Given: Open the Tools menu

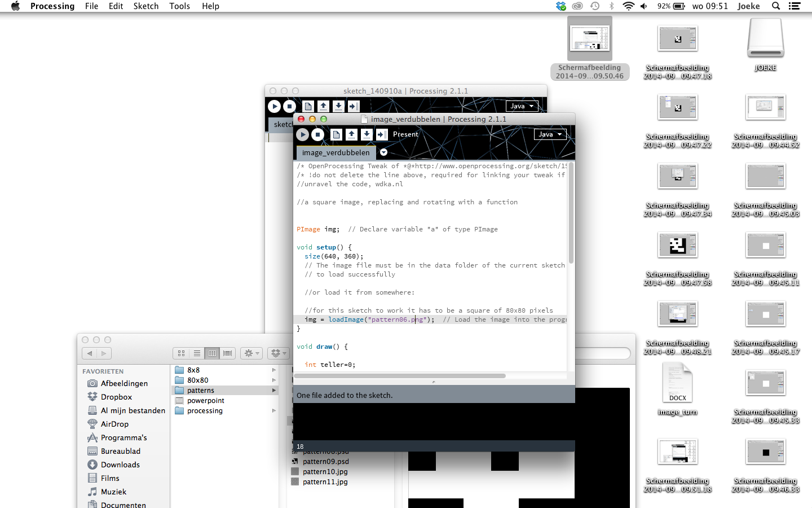Looking at the screenshot, I should 179,6.
